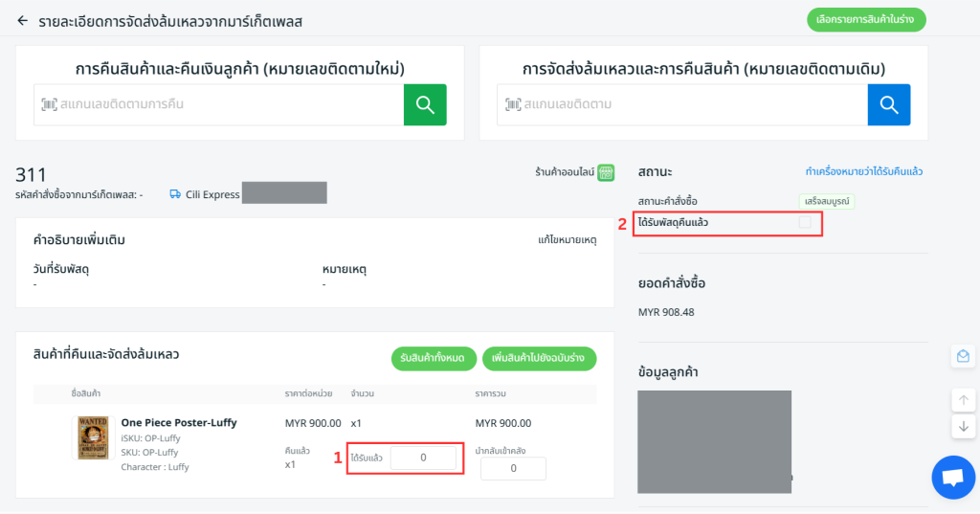Click the นำกลับเข้าคลัง quantity field
The height and width of the screenshot is (514, 980).
[513, 469]
